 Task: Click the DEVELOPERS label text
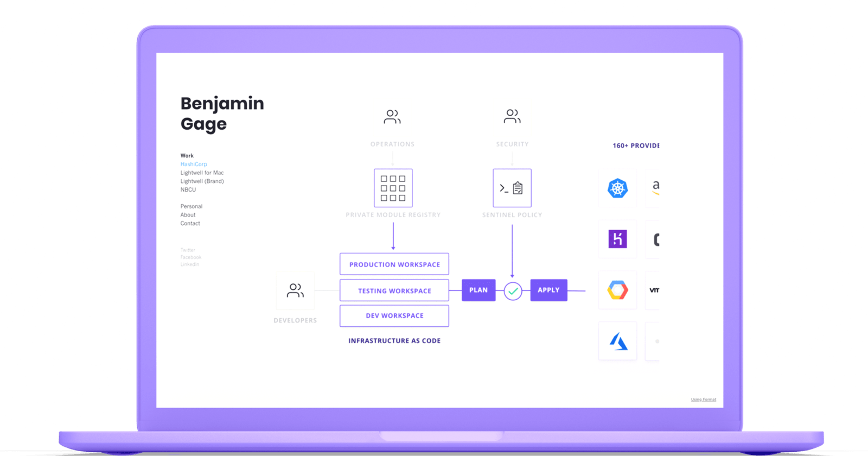coord(295,320)
